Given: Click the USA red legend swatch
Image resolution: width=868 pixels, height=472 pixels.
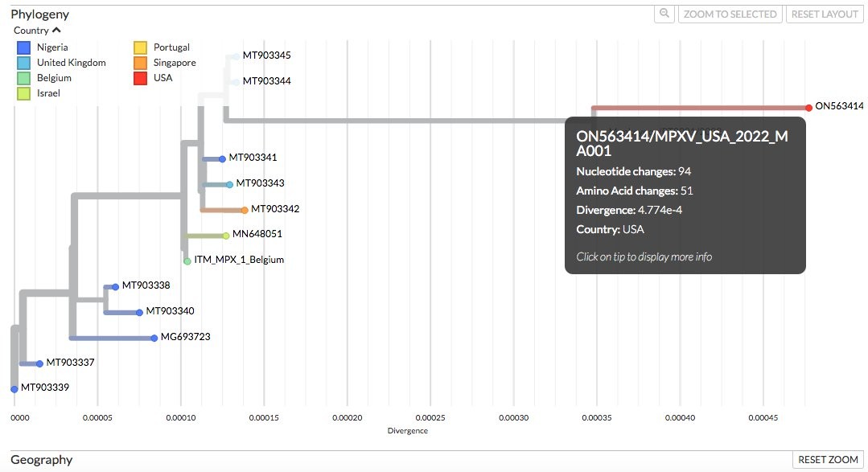Looking at the screenshot, I should coord(140,78).
